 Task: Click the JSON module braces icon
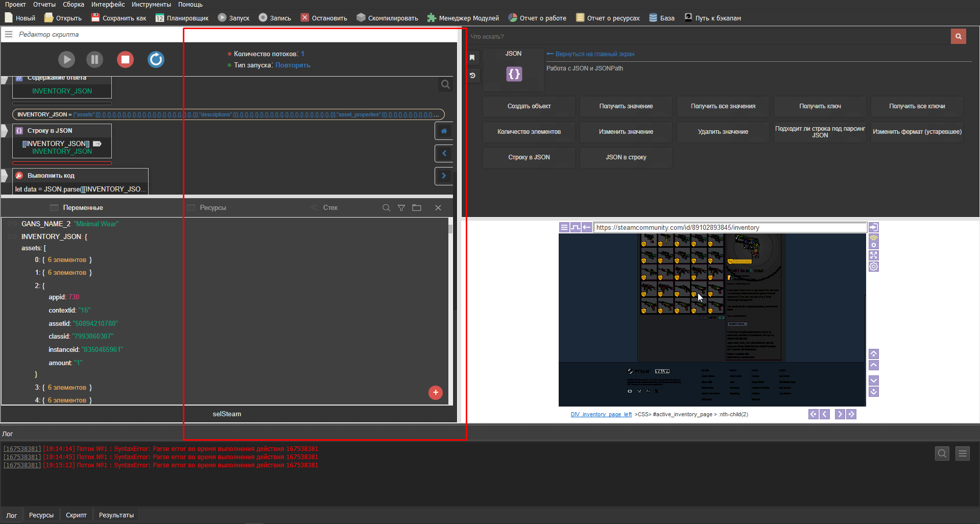(514, 74)
